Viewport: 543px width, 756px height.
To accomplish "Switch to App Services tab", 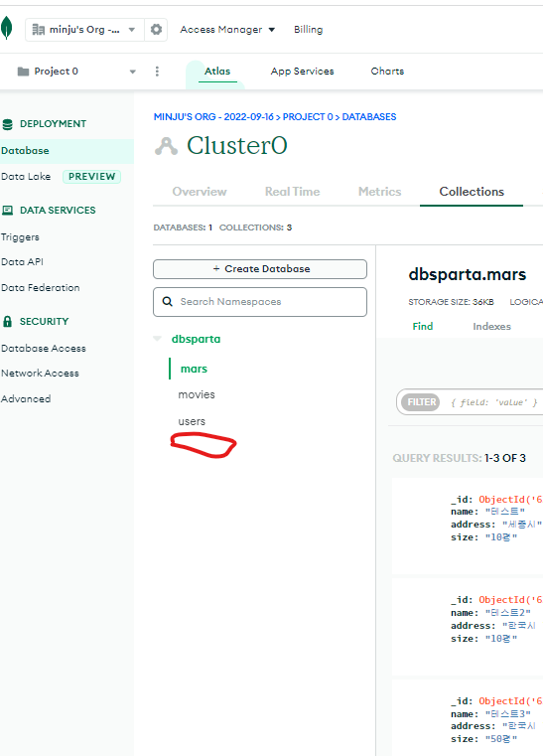I will (302, 72).
